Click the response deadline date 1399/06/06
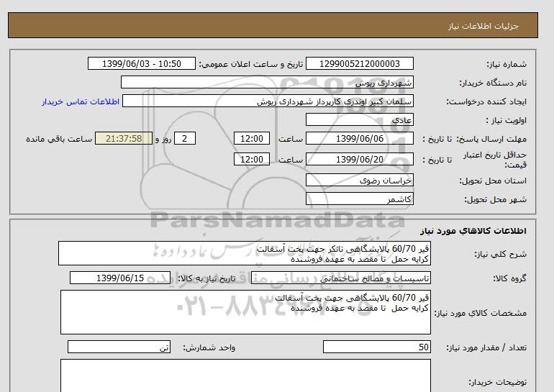 point(359,138)
